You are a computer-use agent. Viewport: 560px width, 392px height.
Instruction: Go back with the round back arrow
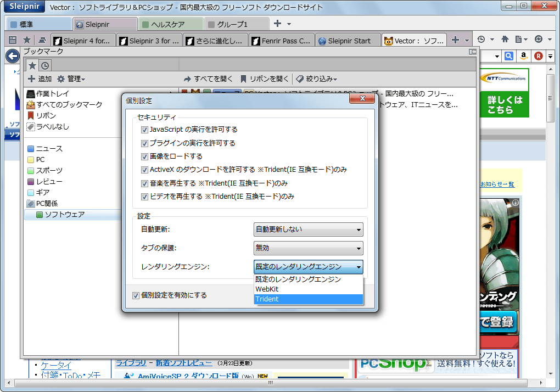[x=13, y=55]
